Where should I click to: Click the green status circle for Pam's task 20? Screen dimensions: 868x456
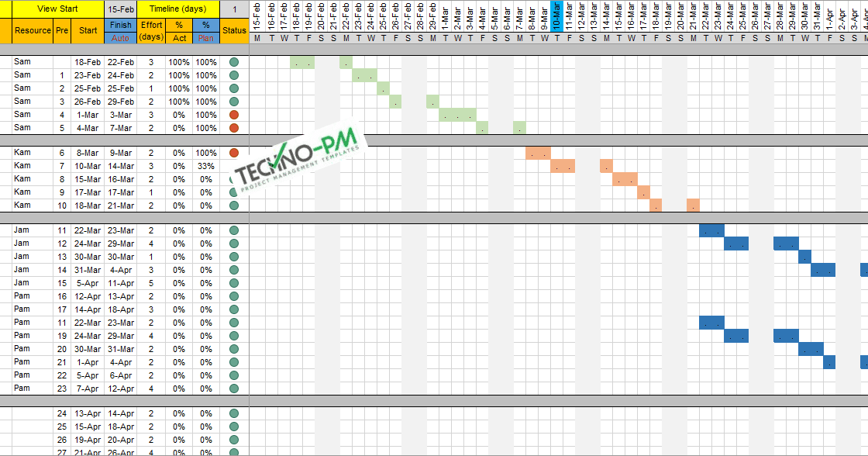[234, 348]
